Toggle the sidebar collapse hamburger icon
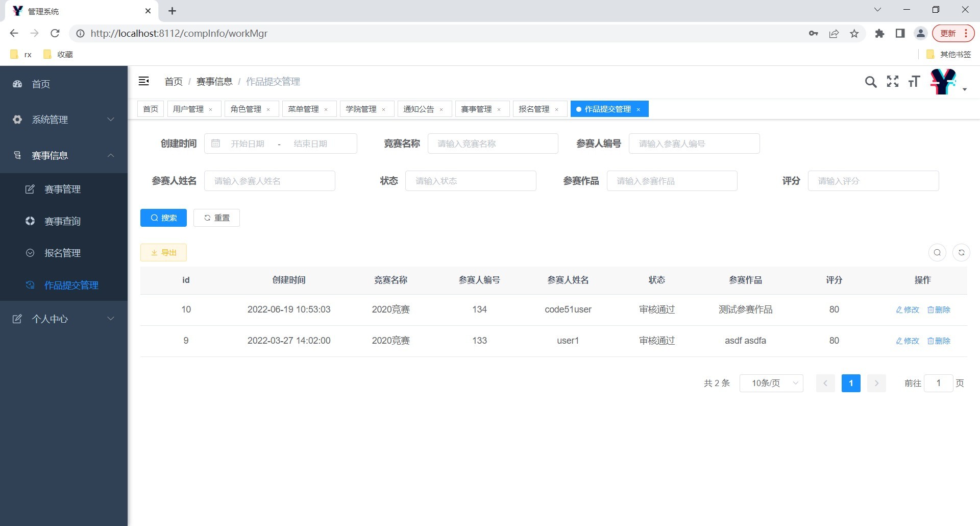 (144, 81)
